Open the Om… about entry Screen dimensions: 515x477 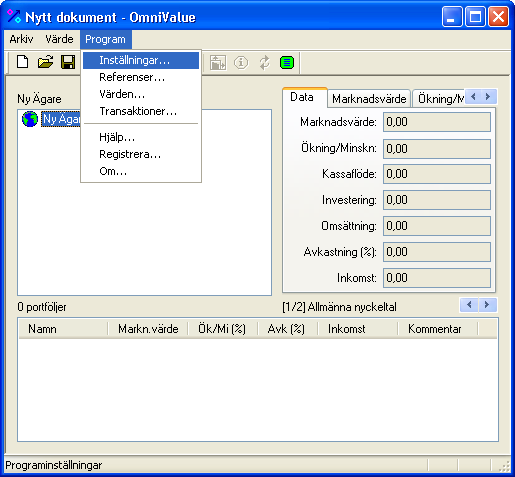click(x=141, y=171)
